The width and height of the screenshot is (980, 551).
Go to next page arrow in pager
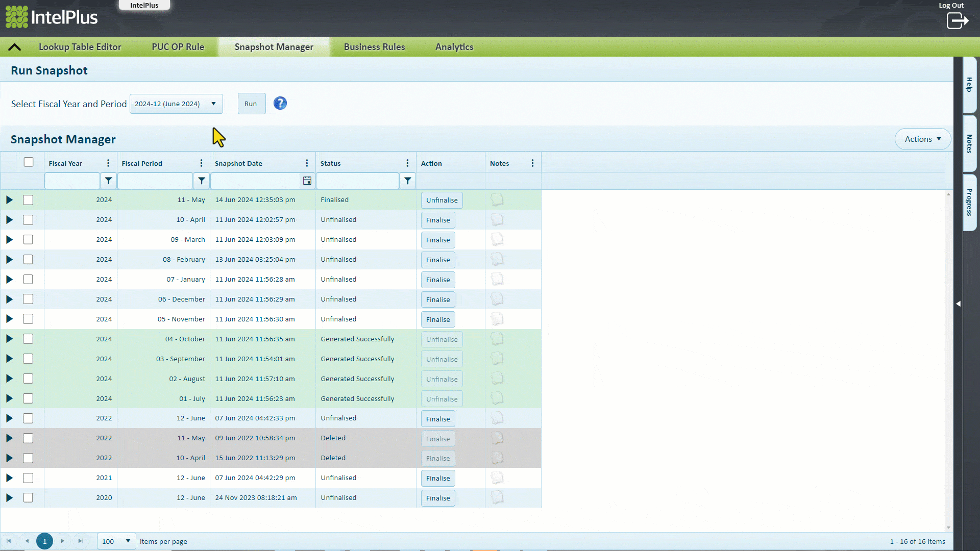click(x=62, y=541)
